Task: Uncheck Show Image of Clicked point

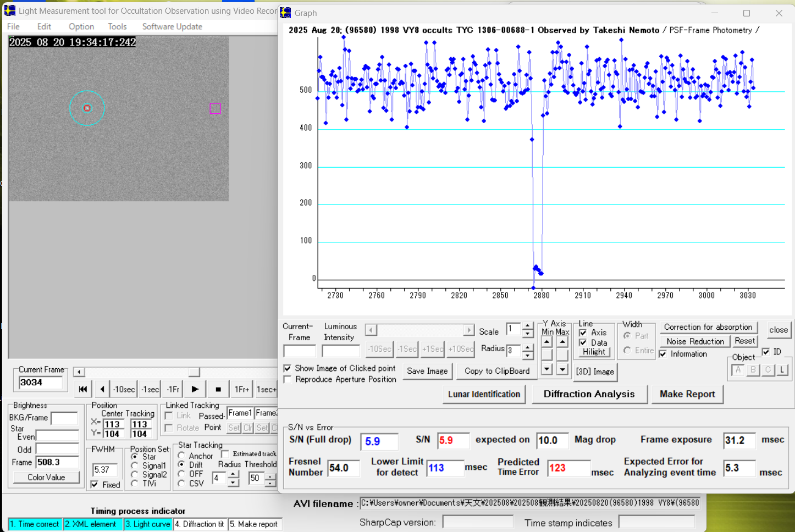Action: (288, 368)
